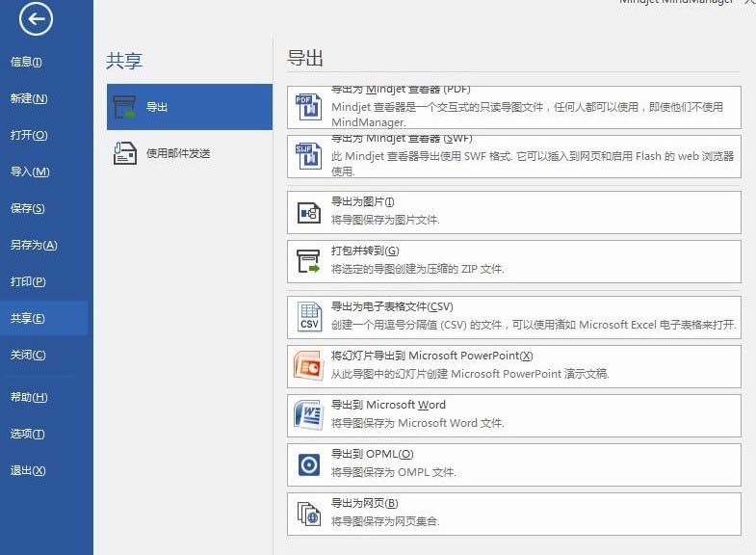Screen dimensions: 756x555
Task: Click 保存(S) in the sidebar
Action: click(28, 208)
